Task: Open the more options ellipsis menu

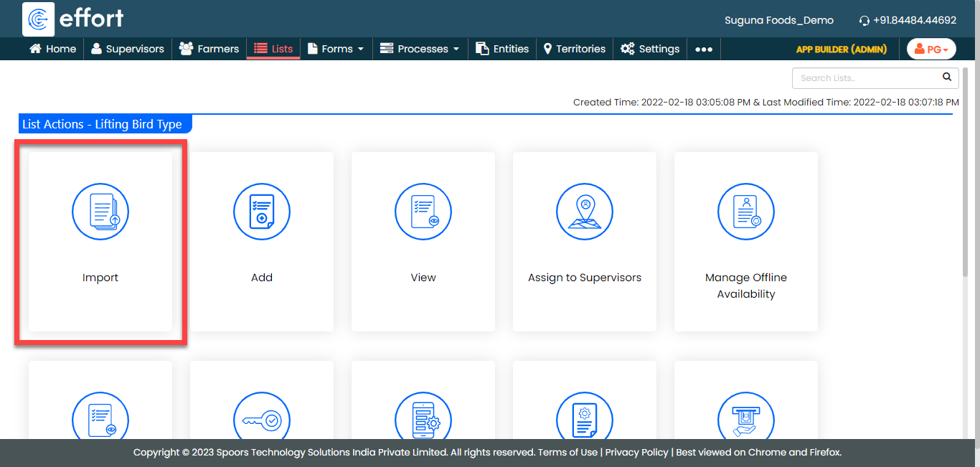Action: click(x=704, y=49)
